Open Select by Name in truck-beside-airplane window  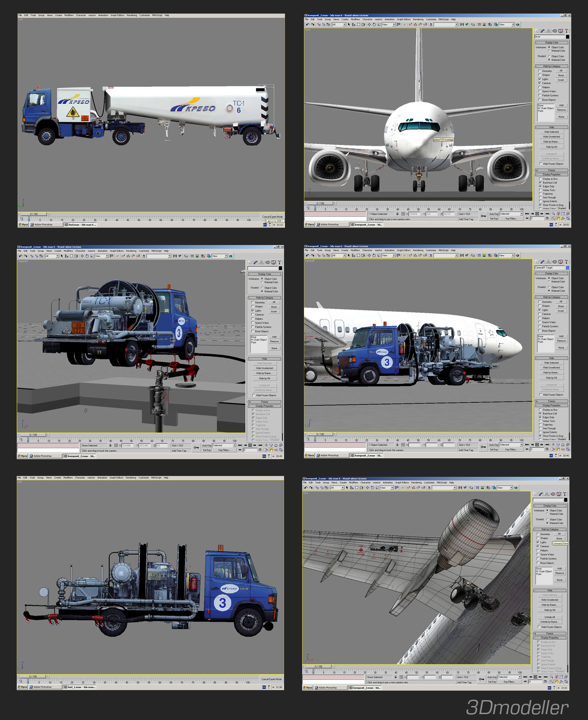(x=354, y=256)
